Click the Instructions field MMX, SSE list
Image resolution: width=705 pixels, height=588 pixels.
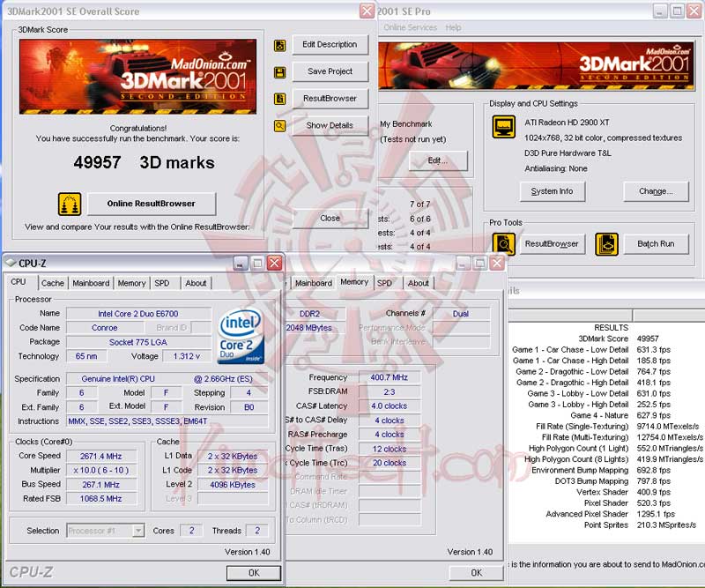click(x=167, y=421)
